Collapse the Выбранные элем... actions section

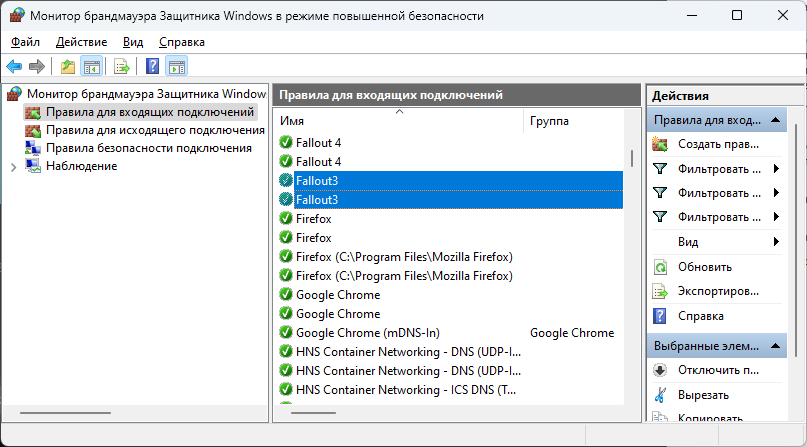coord(776,344)
